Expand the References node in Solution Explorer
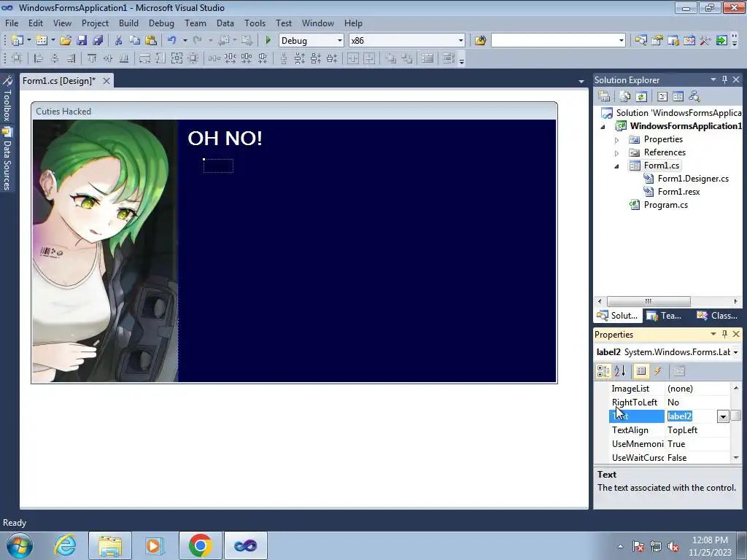Viewport: 747px width, 560px height. (617, 153)
